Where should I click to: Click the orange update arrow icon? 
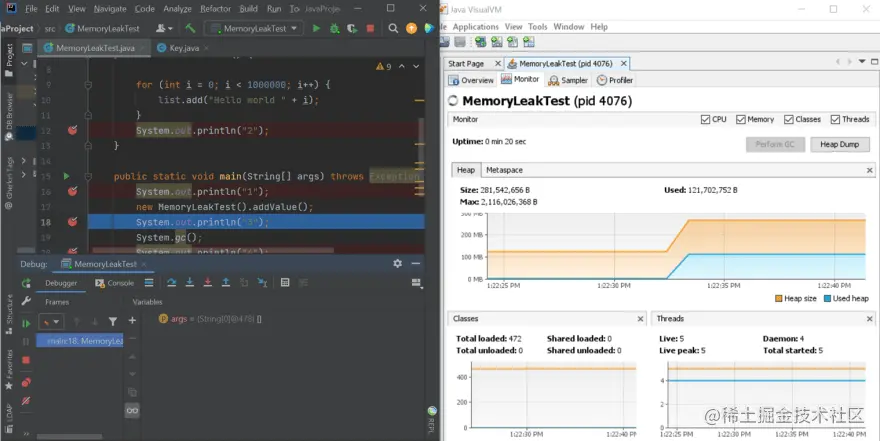[x=411, y=28]
